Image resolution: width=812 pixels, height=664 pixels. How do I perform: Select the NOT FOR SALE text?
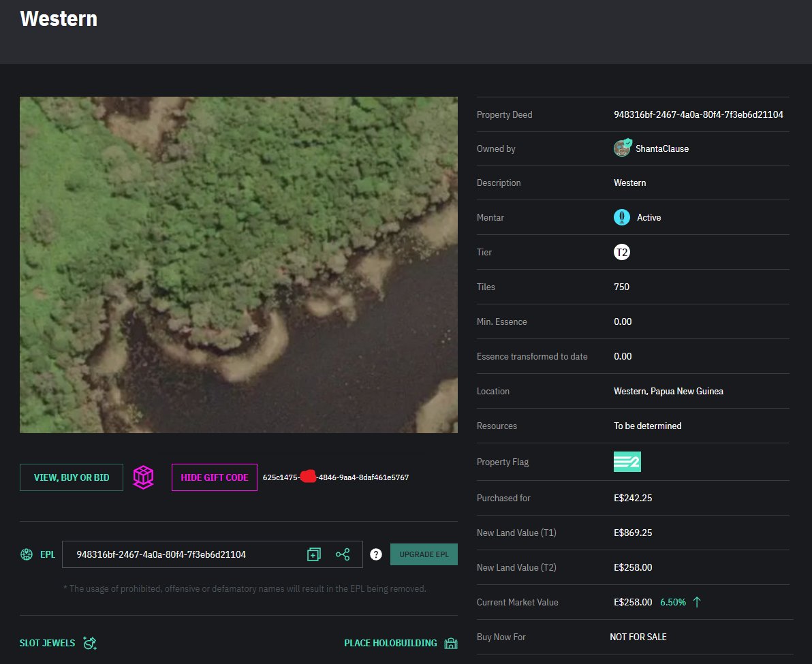[x=638, y=637]
